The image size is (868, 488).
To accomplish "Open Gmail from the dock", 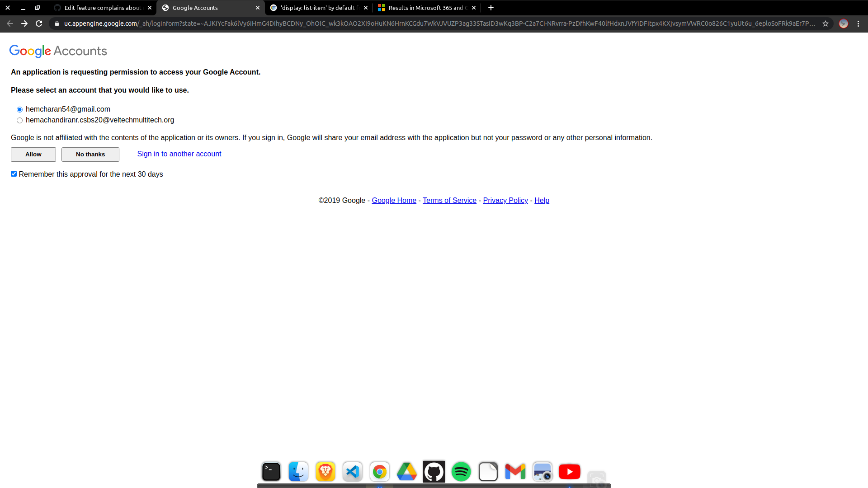I will (515, 471).
